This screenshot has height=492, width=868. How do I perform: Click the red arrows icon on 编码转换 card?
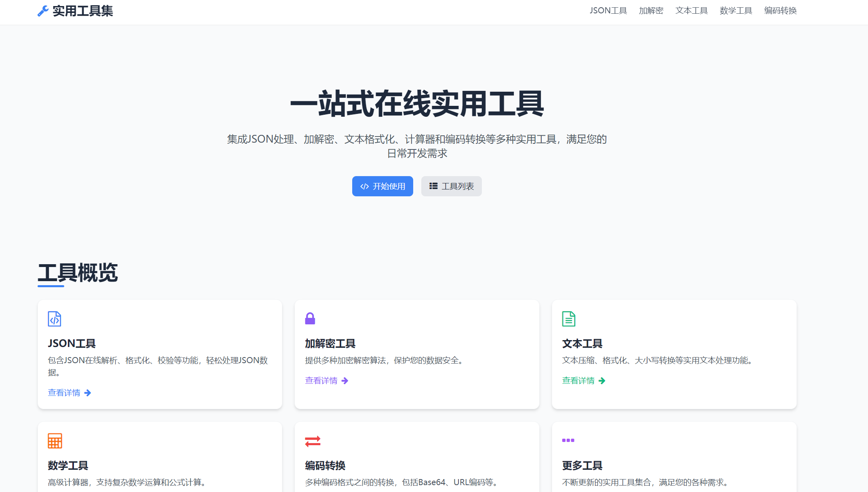tap(312, 441)
